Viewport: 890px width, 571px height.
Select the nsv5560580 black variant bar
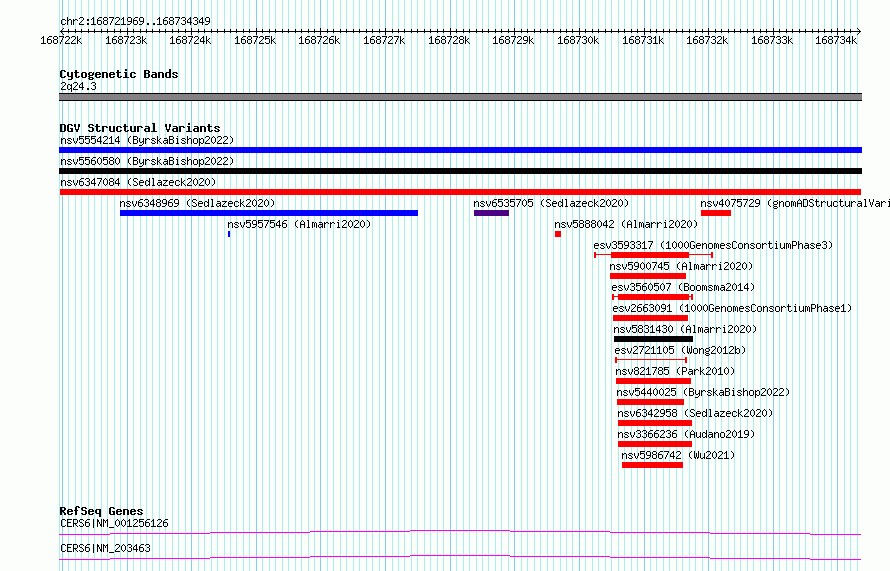pos(460,171)
